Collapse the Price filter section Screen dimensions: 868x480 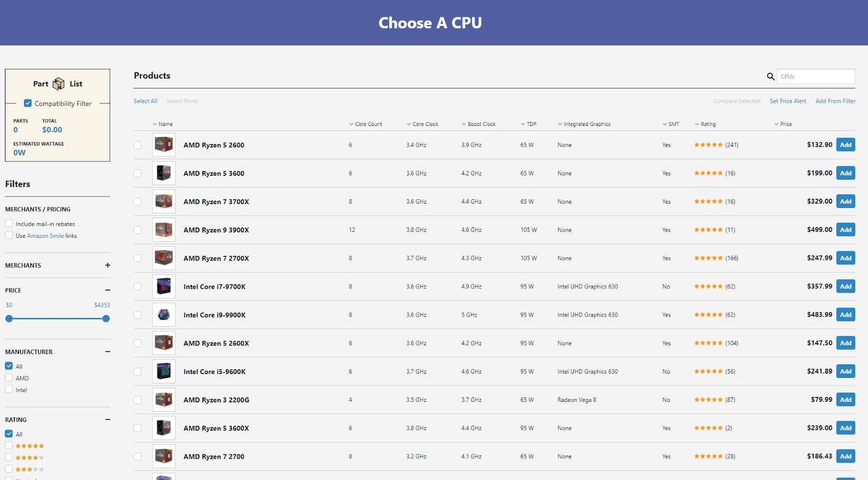click(x=107, y=290)
